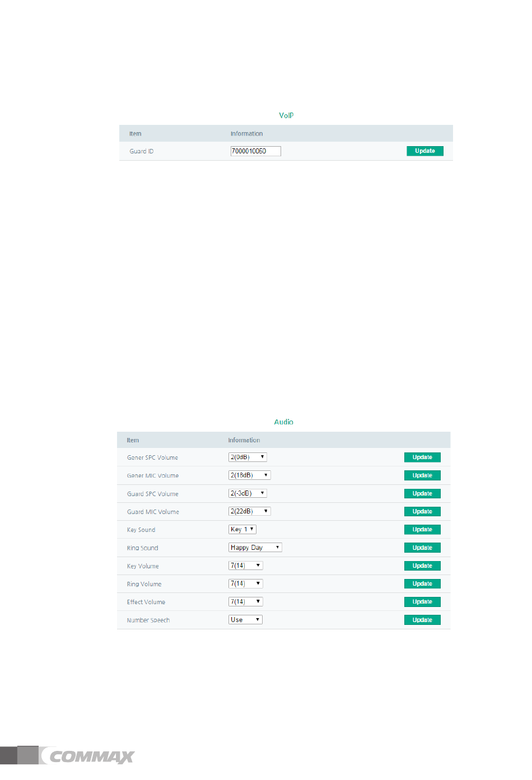Save Guard SPC Volume with Update

(x=422, y=493)
